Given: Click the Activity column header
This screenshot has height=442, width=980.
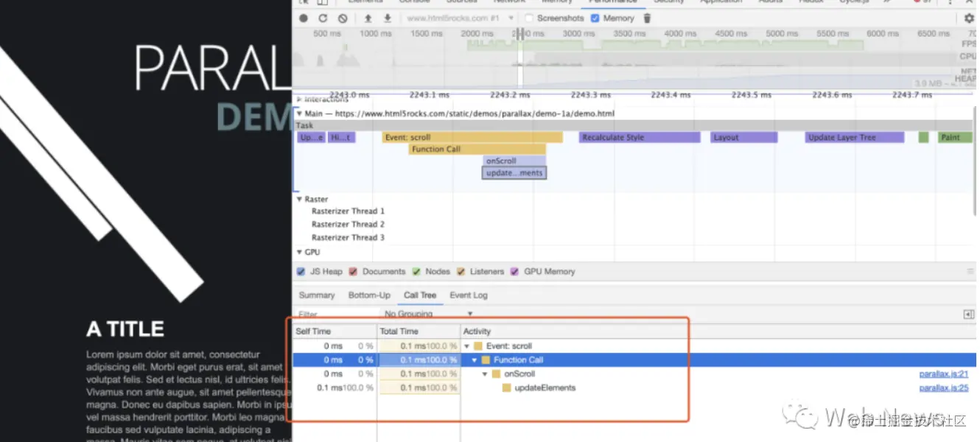Looking at the screenshot, I should 575,331.
